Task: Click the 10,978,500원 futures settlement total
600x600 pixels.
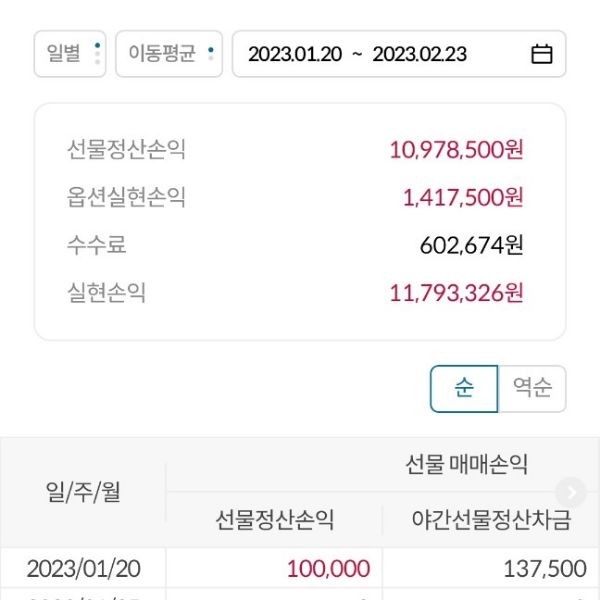Action: (x=456, y=150)
